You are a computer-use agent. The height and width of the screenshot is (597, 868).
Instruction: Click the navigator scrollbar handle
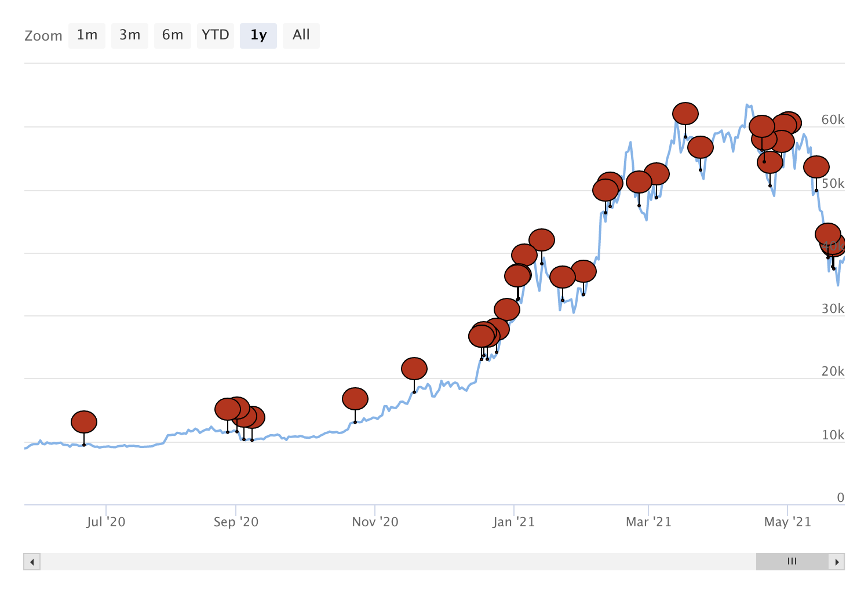click(792, 562)
